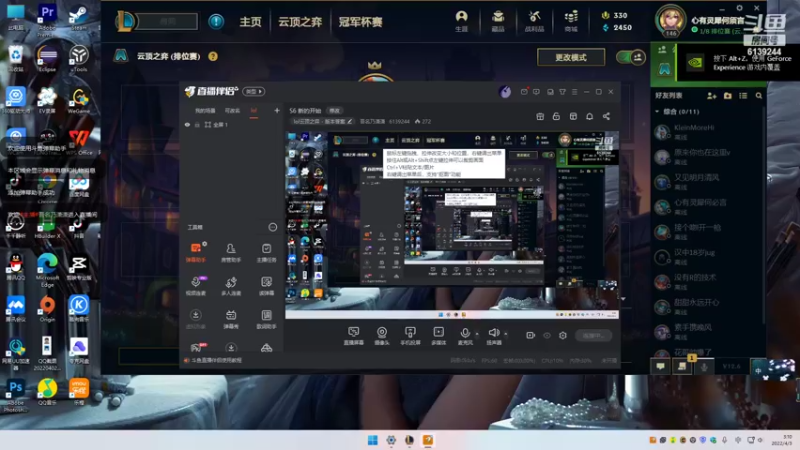Click the League play button field beside the logo

click(167, 21)
